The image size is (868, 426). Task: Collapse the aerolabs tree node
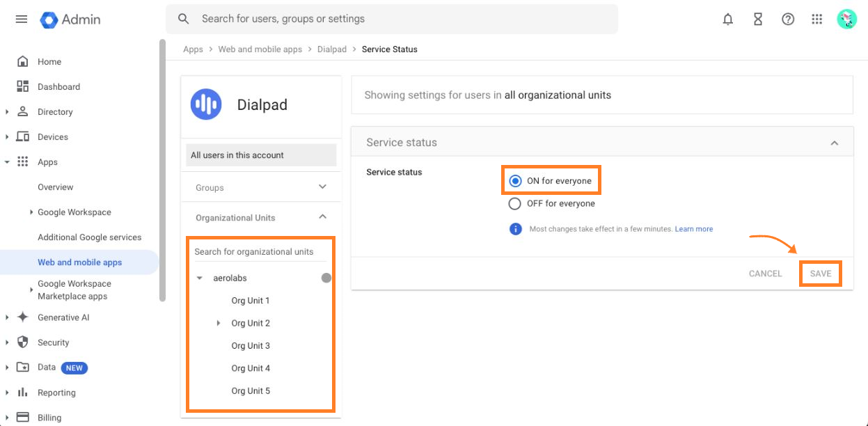(200, 278)
